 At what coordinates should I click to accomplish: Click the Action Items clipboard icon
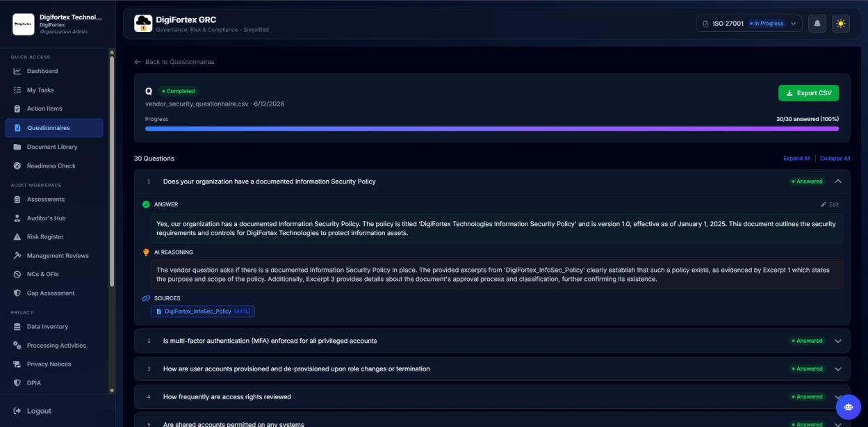[17, 108]
